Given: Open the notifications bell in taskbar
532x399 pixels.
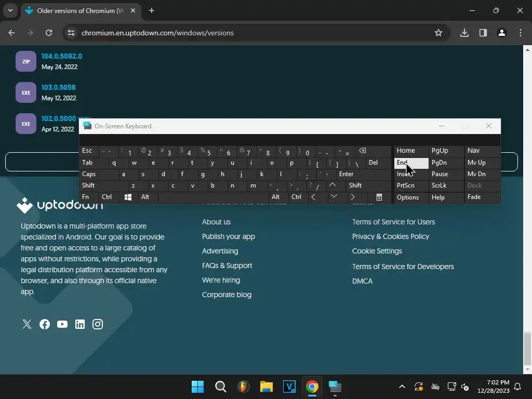Looking at the screenshot, I should (518, 387).
